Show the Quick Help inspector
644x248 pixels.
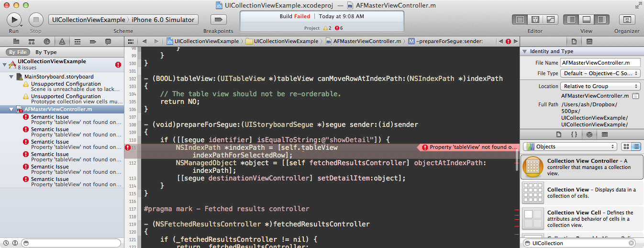pos(589,42)
